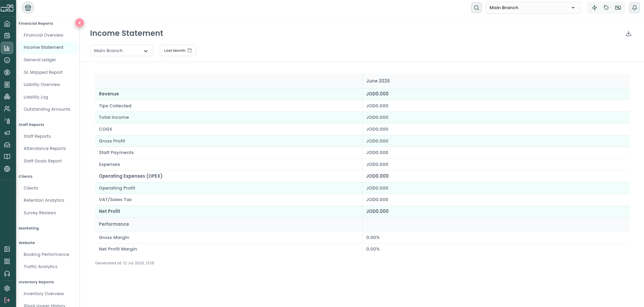
Task: Open Staff Goals Report
Action: (43, 161)
